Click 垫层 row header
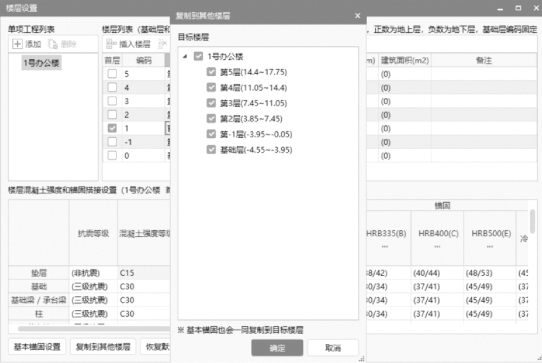Viewport: 542px width, 363px height. point(39,273)
